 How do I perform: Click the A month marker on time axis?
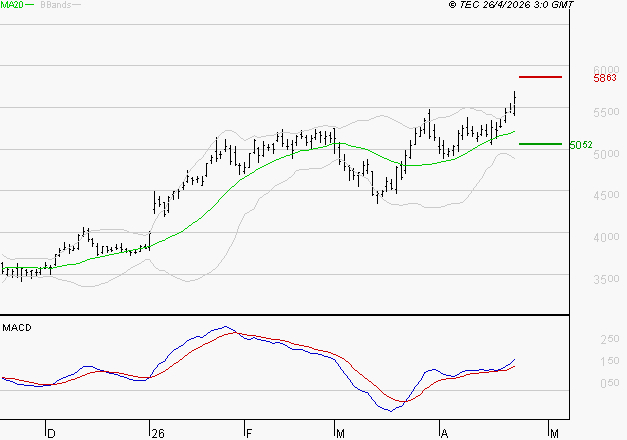coord(444,434)
